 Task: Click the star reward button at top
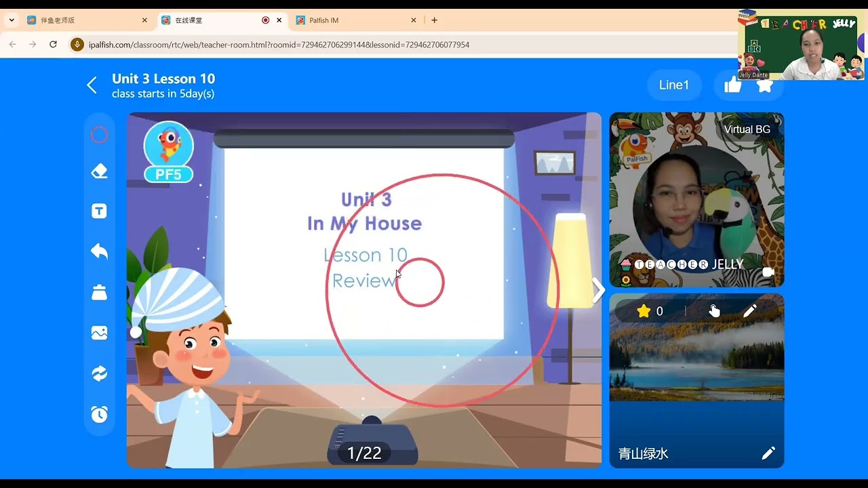click(765, 85)
